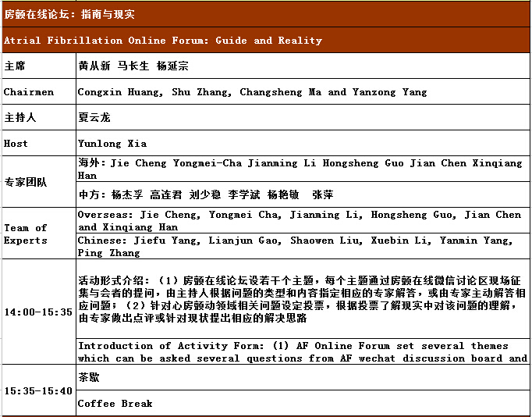Image resolution: width=532 pixels, height=417 pixels.
Task: Select the 'Overseas: Jie Cheng, Yongmei Cha' cell
Action: pyautogui.click(x=303, y=221)
